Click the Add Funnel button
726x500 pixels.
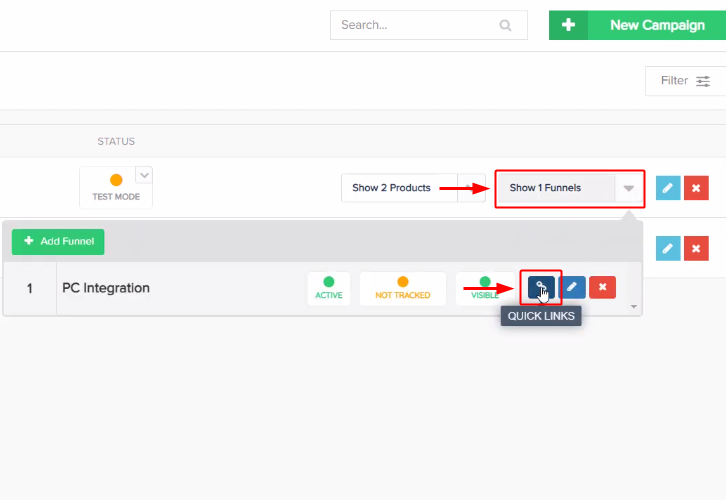coord(58,242)
